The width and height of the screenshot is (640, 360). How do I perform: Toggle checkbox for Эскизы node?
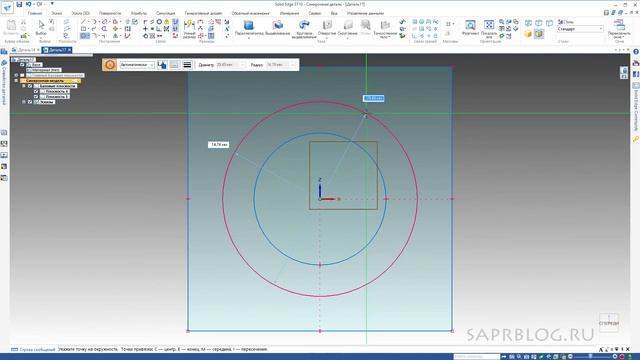[x=30, y=102]
